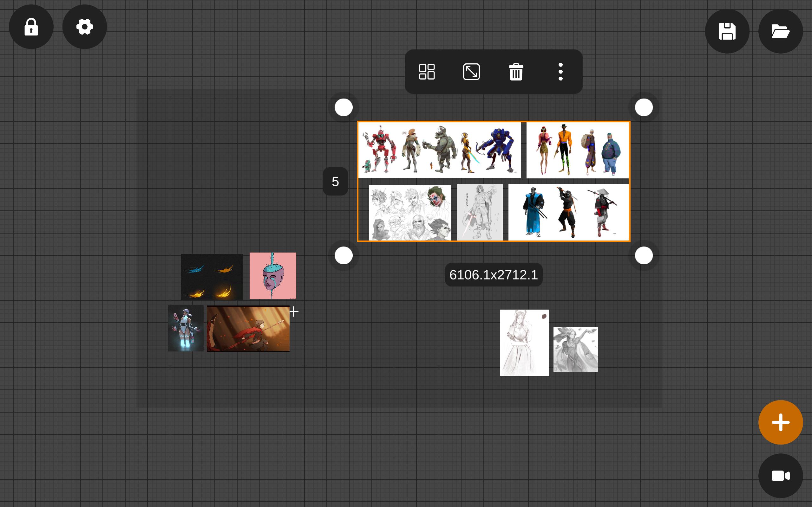Save the board with floppy disk icon
812x507 pixels.
(x=727, y=31)
